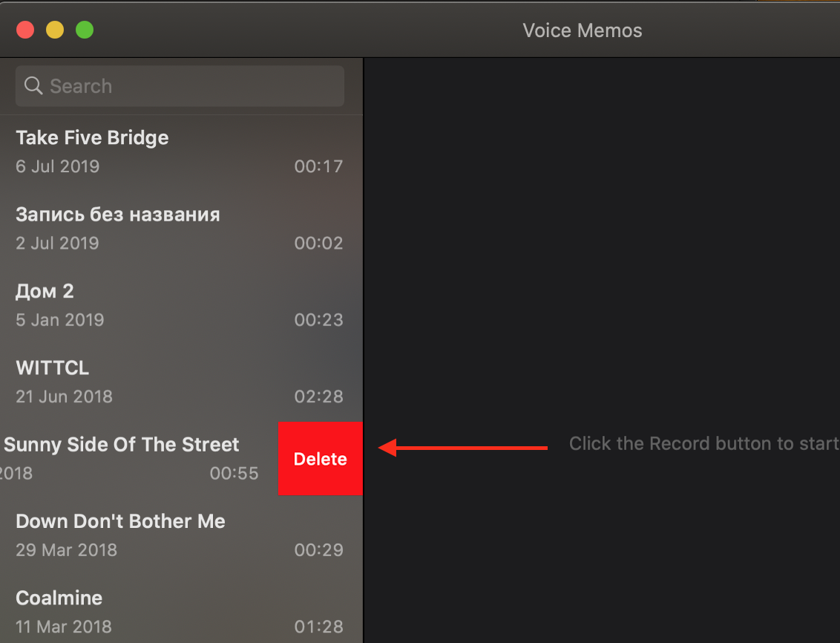The height and width of the screenshot is (643, 840).
Task: Click the duration 00:17 of Take Five Bridge
Action: pos(318,166)
